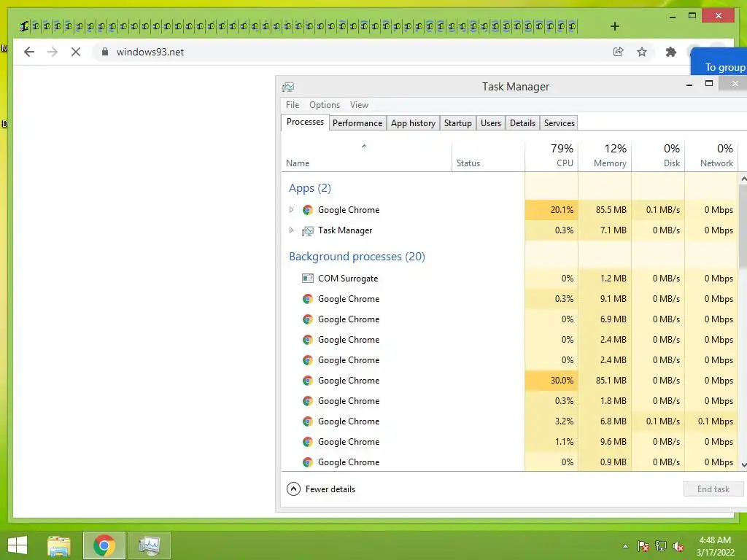
Task: Click the Action Center flag tray icon
Action: coord(643,546)
